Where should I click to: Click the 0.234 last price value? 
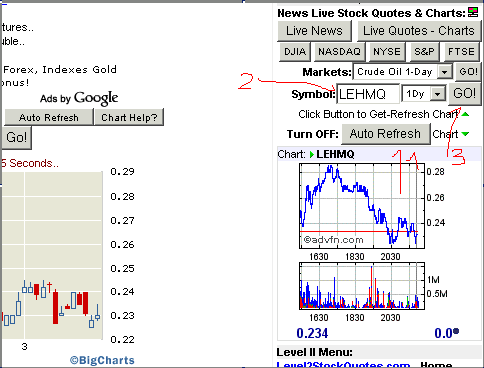[x=312, y=333]
